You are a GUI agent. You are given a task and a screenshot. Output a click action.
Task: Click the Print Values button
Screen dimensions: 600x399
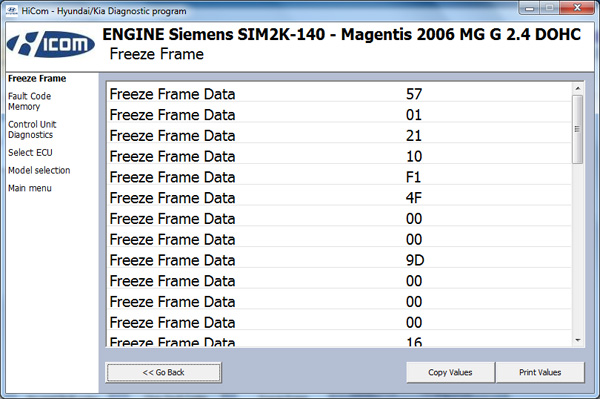(x=540, y=373)
